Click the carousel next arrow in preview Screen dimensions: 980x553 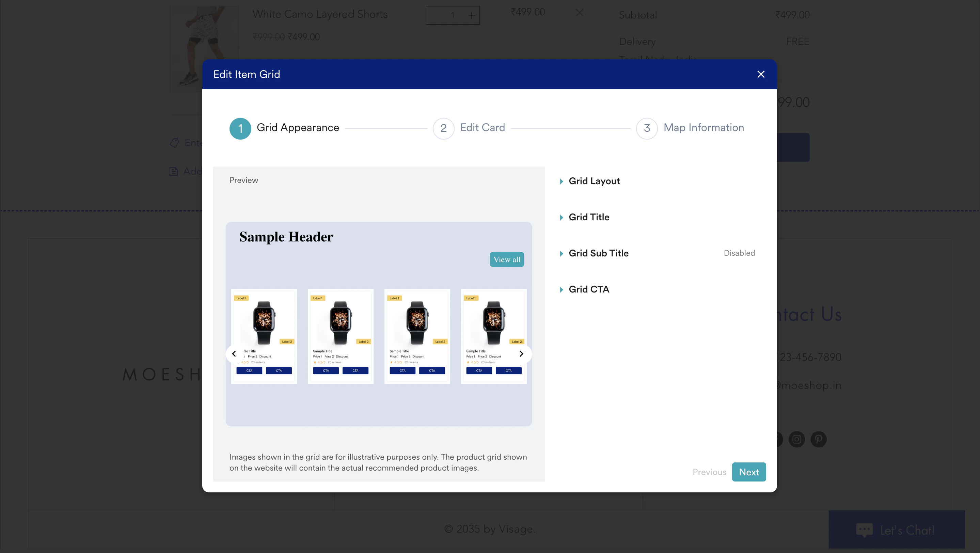pos(521,354)
